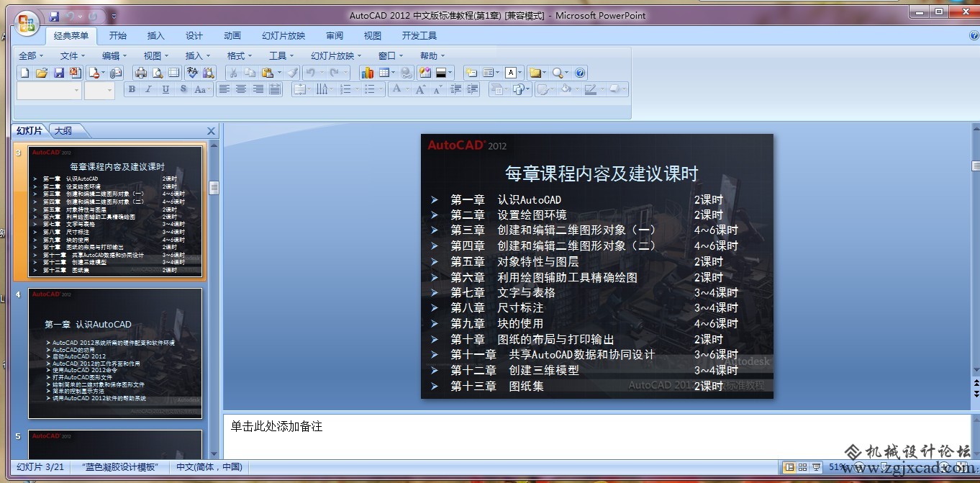Run the spelling check icon
This screenshot has height=483, width=980.
192,73
